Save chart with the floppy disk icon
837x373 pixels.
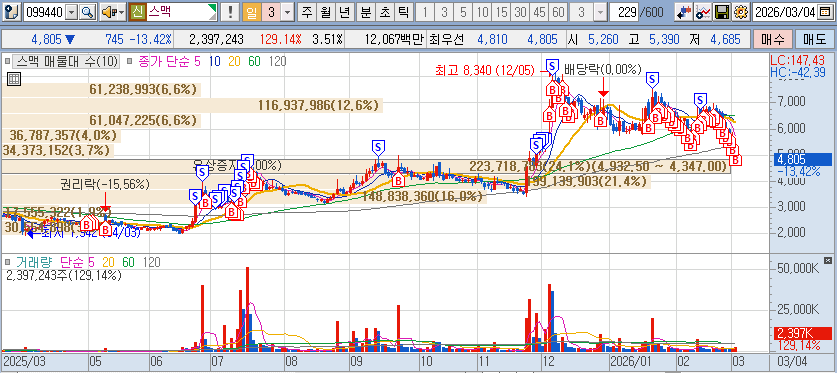point(722,12)
